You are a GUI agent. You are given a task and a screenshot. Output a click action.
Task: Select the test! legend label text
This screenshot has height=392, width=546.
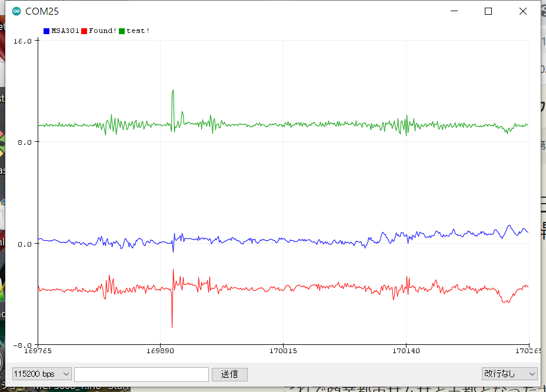138,31
